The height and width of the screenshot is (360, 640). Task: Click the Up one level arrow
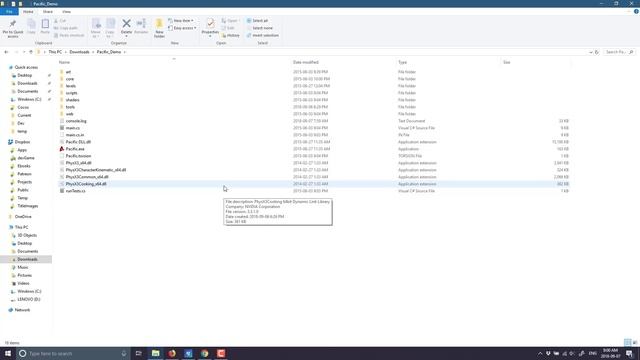point(31,52)
